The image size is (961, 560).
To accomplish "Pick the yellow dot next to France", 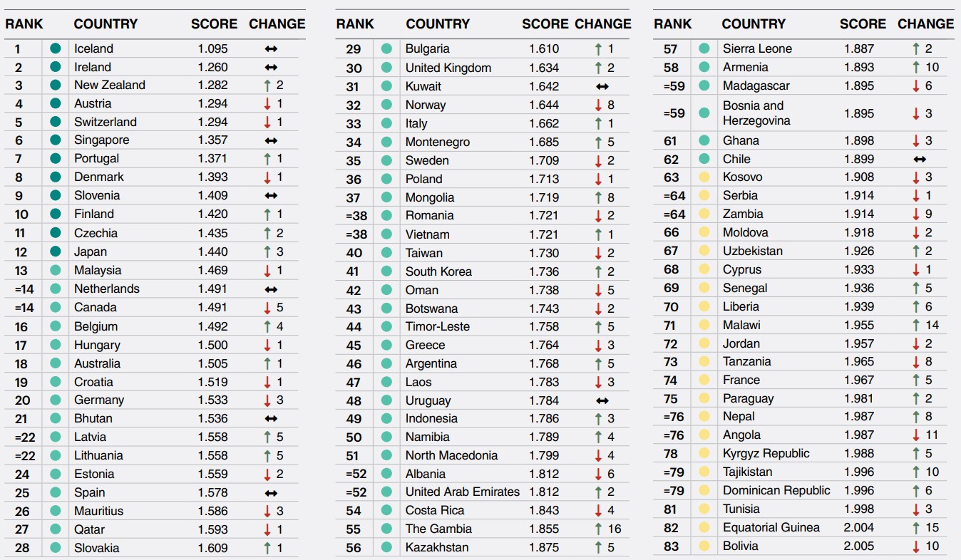I will (704, 380).
